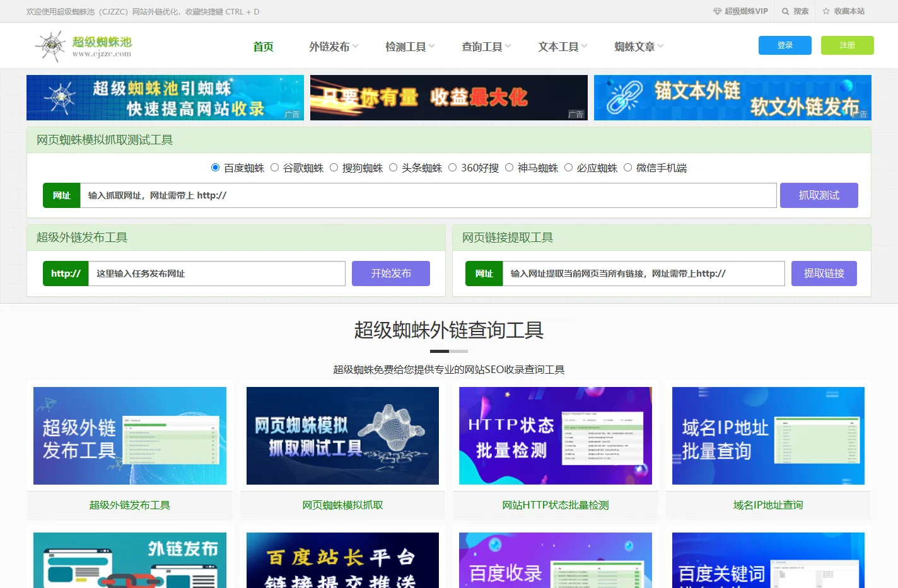Screen dimensions: 898x588
Task: Open the 锚文本外链 软文外链发布 banner
Action: pyautogui.click(x=733, y=98)
